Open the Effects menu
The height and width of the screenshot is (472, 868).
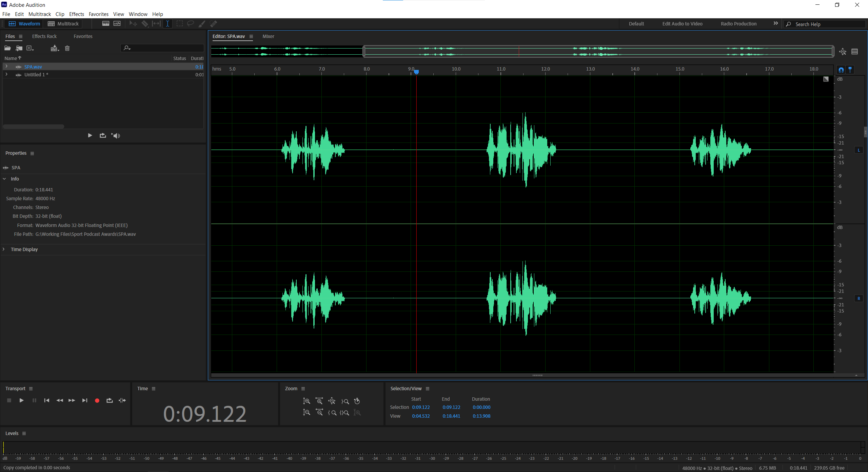coord(77,14)
